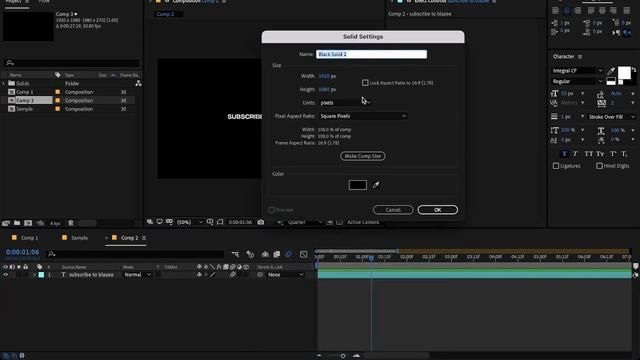Cancel the Solid Settings dialog

click(393, 210)
